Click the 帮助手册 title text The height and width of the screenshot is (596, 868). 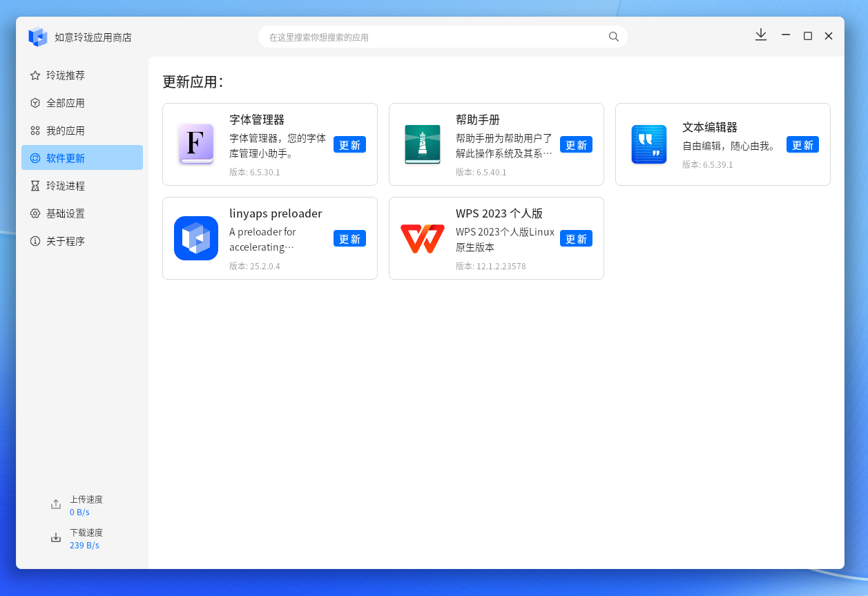pyautogui.click(x=478, y=119)
